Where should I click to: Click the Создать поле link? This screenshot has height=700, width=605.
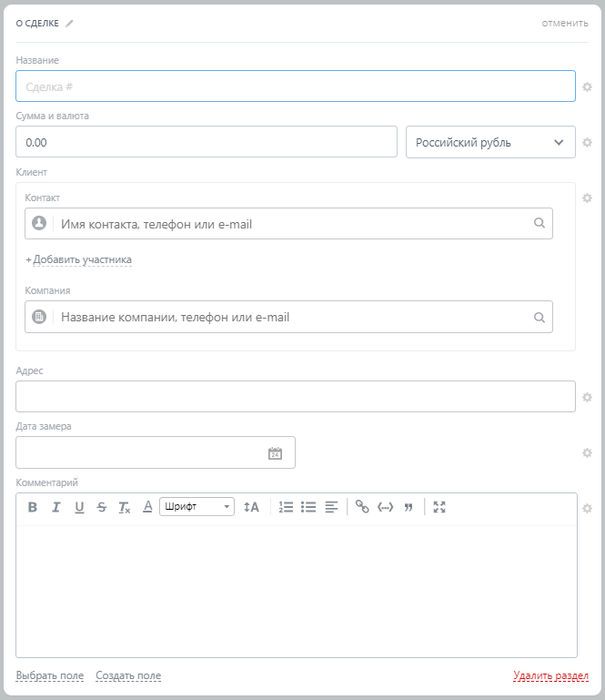pos(128,675)
